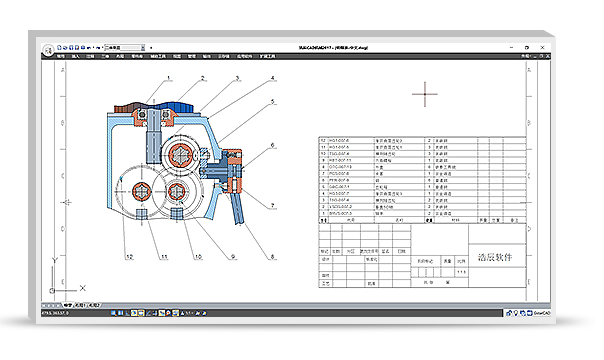Screen dimensions: 604x360
Task: Open the quick access toolbar customize arrow
Action: [x=151, y=48]
